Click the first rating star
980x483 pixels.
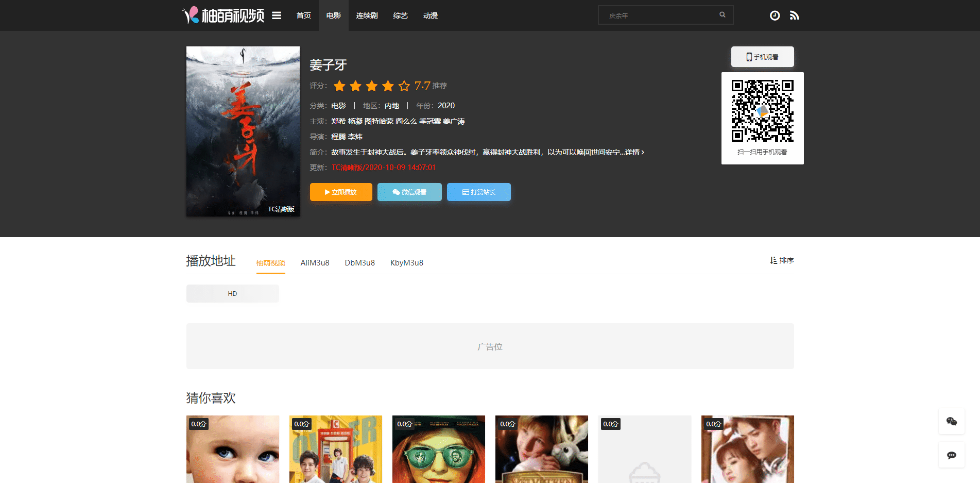tap(339, 86)
